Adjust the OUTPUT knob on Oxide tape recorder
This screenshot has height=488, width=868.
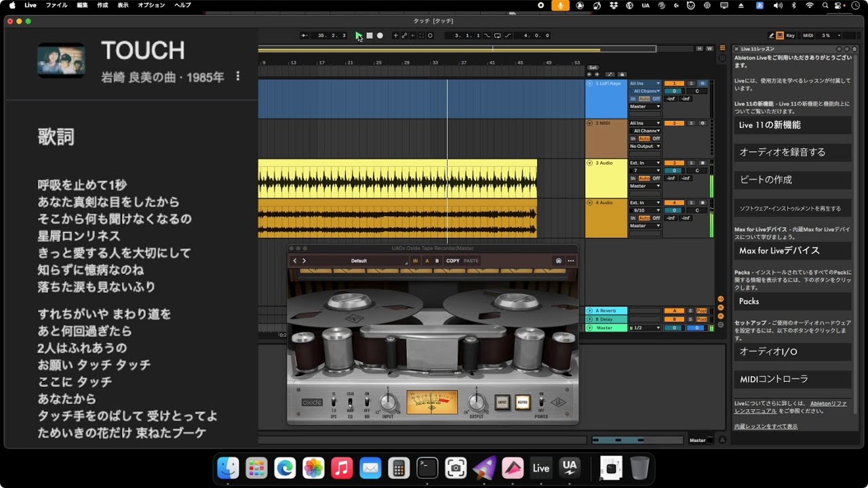(x=477, y=402)
